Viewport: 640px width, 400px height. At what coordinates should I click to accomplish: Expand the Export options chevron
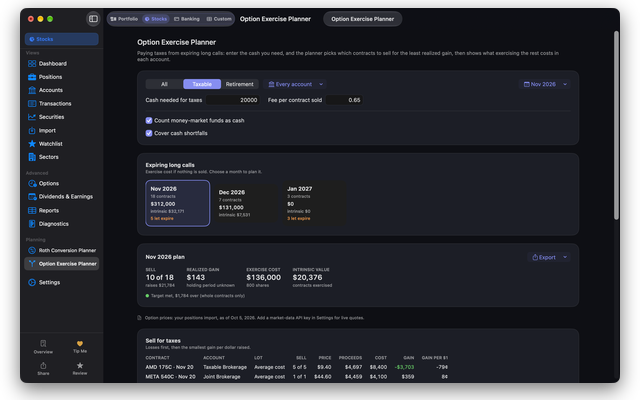click(565, 257)
